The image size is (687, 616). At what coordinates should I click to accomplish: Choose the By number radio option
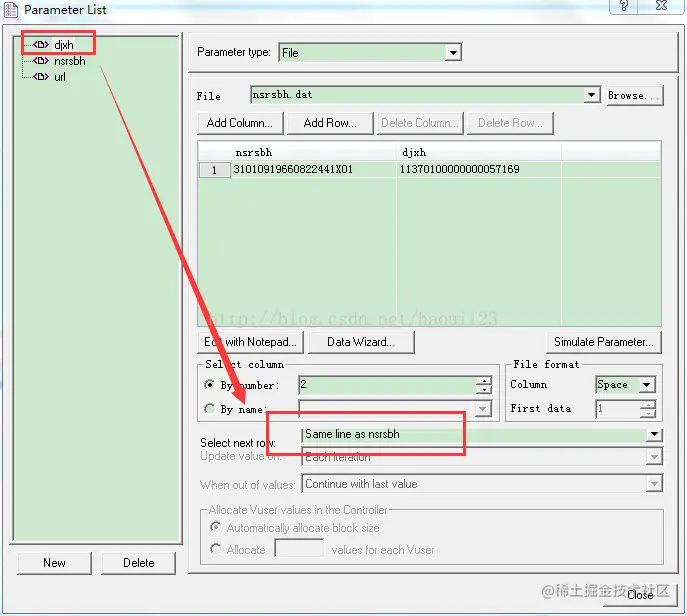tap(209, 385)
